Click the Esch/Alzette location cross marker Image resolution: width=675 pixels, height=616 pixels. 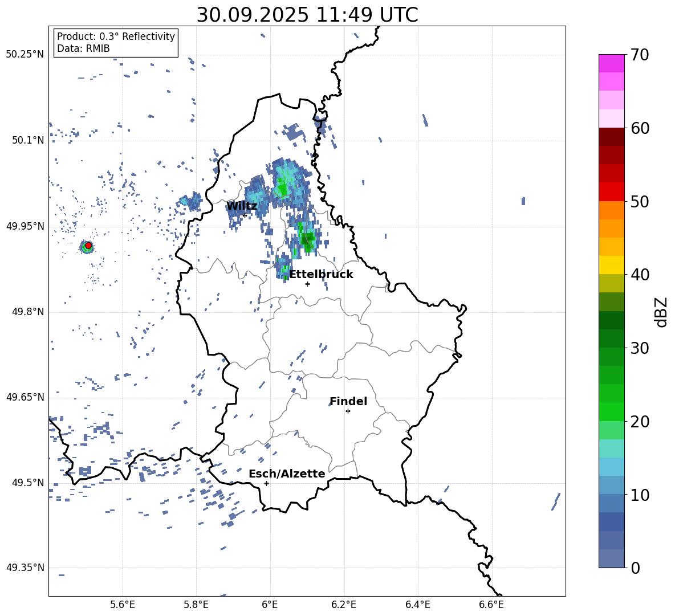266,483
